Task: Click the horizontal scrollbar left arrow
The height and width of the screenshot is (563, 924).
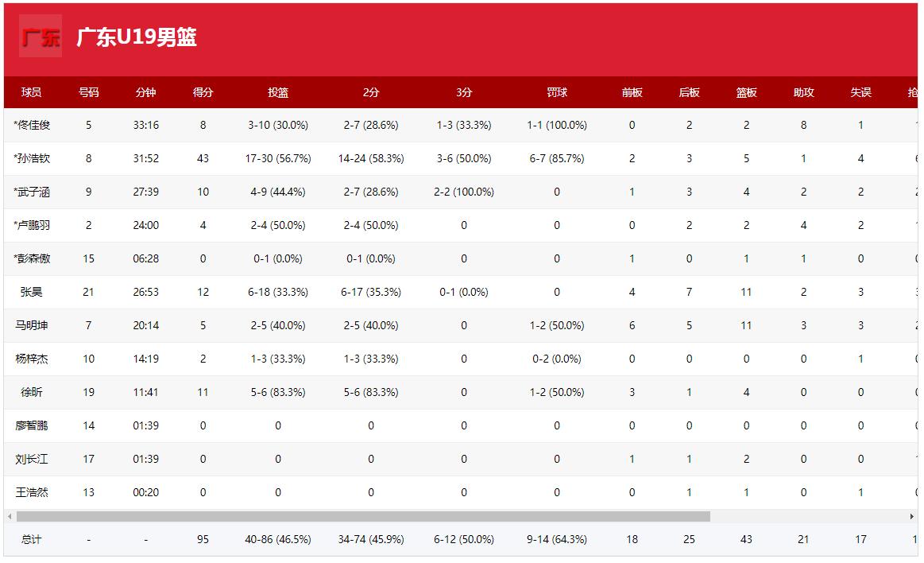Action: point(10,517)
